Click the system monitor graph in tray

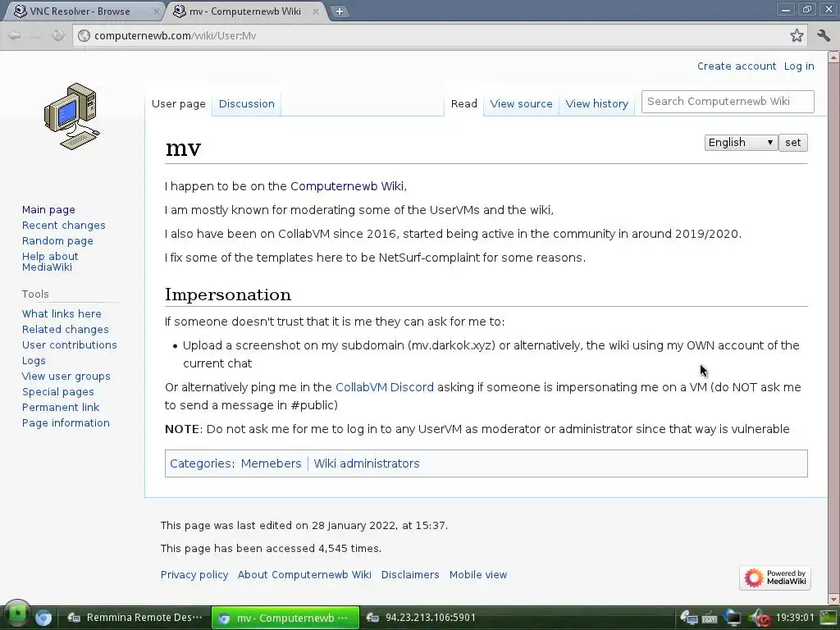[829, 618]
